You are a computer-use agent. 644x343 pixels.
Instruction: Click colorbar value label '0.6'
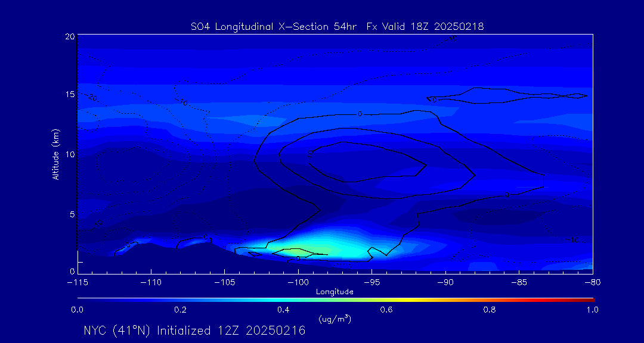pos(387,310)
